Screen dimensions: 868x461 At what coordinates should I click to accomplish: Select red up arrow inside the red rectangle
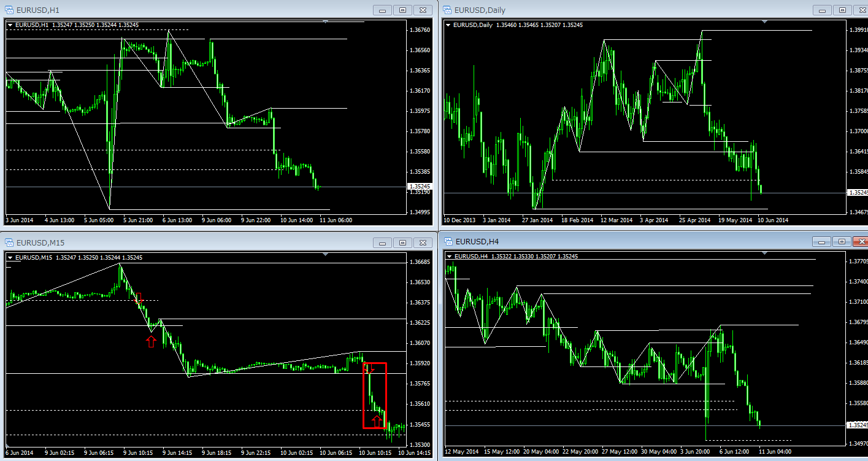click(377, 421)
